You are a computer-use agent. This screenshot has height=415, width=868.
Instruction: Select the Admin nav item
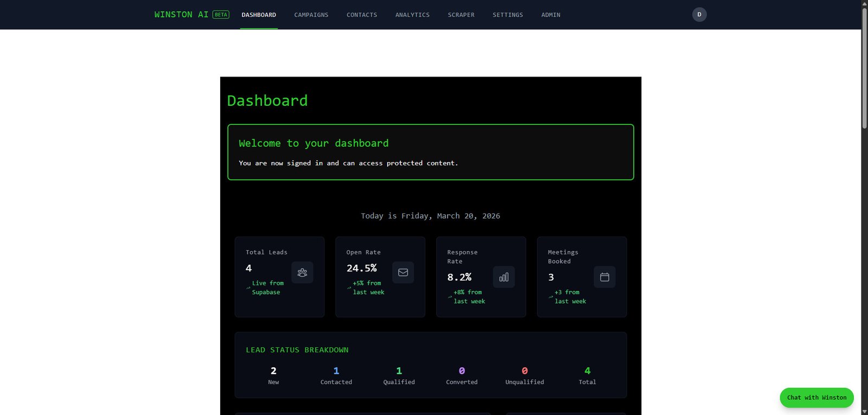(551, 15)
